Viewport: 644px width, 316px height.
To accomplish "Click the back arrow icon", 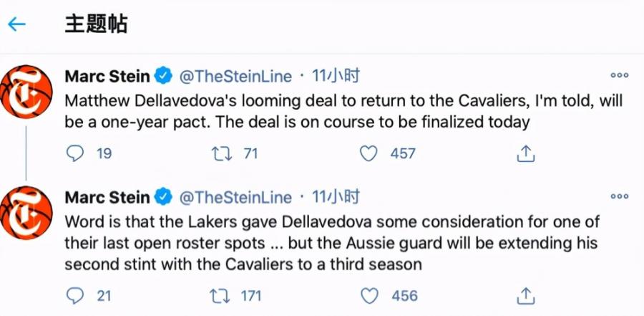I will tap(16, 24).
